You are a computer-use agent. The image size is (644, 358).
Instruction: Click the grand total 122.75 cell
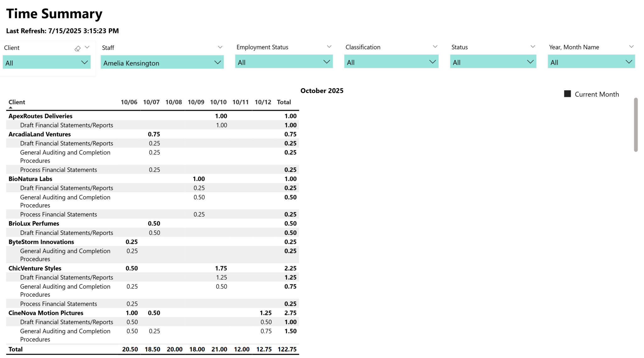pyautogui.click(x=287, y=350)
